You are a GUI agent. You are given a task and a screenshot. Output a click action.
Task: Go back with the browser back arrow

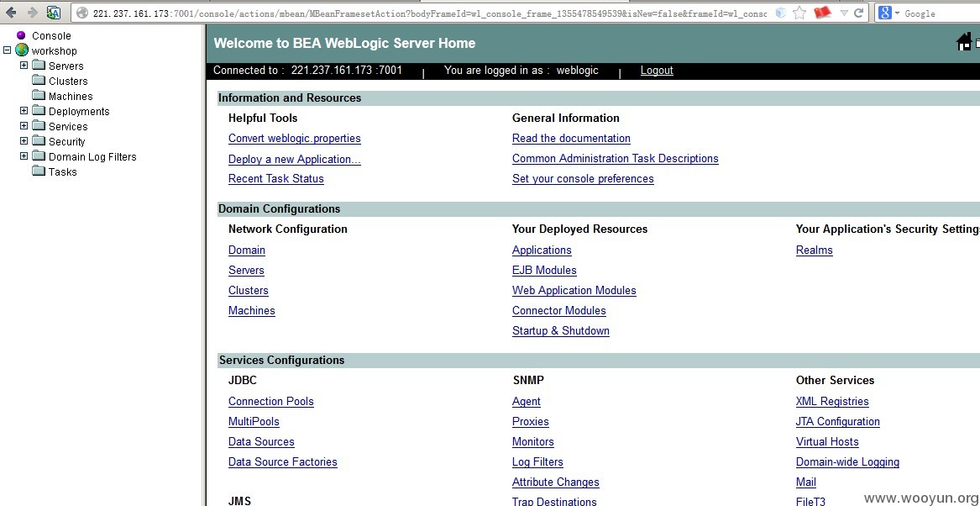point(11,13)
